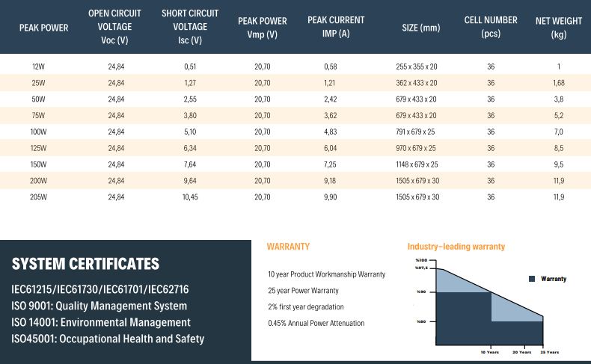Select the OPEN CIRCUIT VOLTAGE Voc header
This screenshot has height=364, width=591.
click(116, 27)
